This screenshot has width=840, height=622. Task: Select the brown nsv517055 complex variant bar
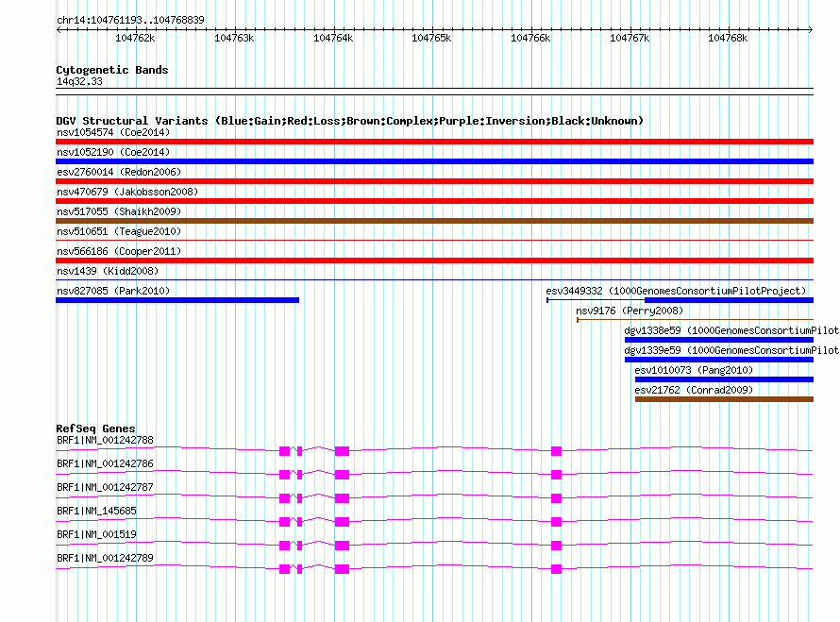(x=434, y=221)
